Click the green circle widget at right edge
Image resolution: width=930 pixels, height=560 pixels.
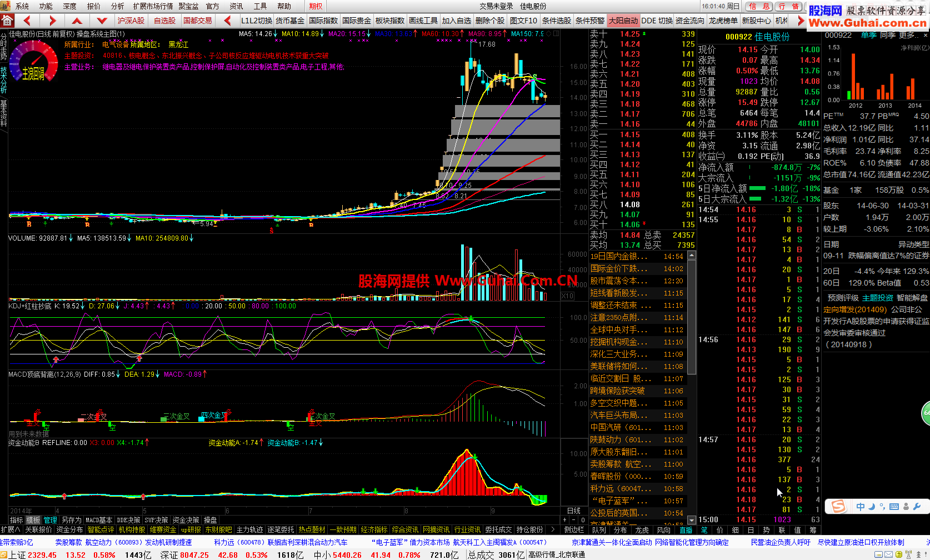[926, 413]
